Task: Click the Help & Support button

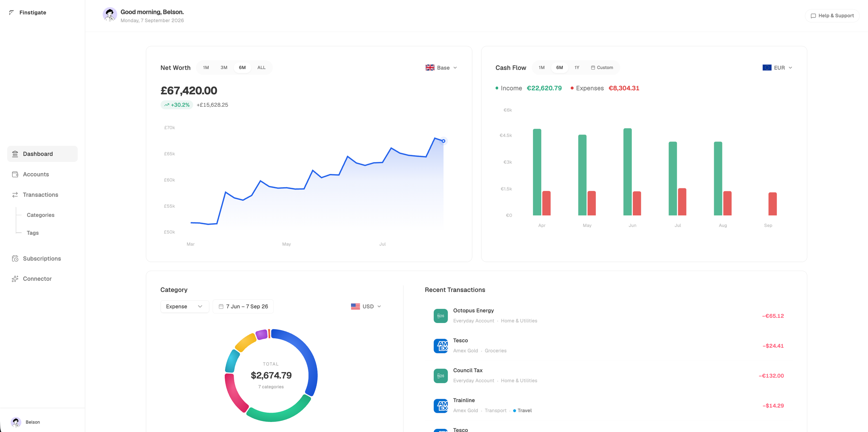Action: 832,16
